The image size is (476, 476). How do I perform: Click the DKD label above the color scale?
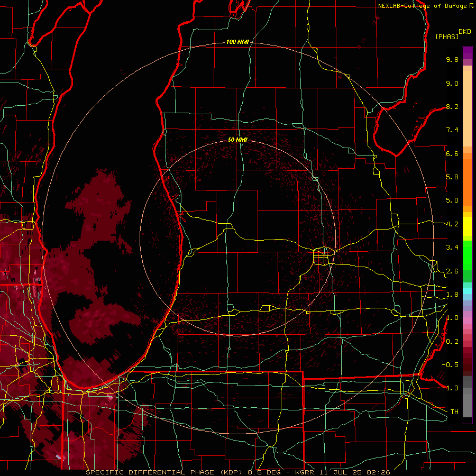coord(465,32)
